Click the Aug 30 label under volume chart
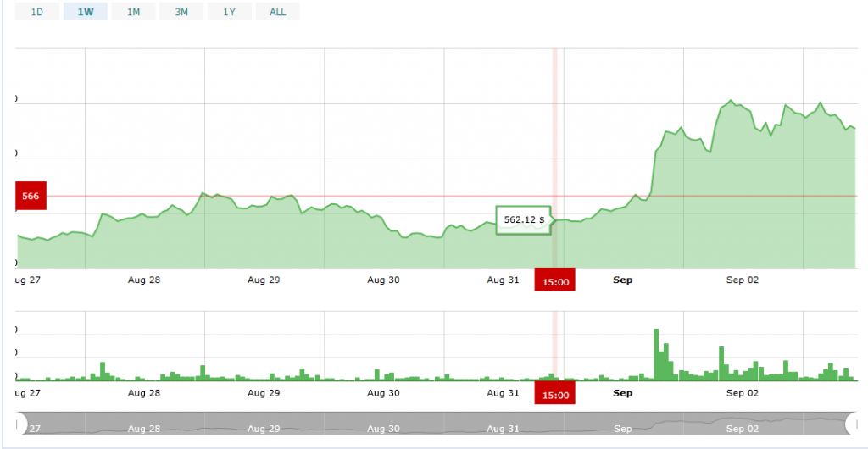868x449 pixels. tap(382, 393)
